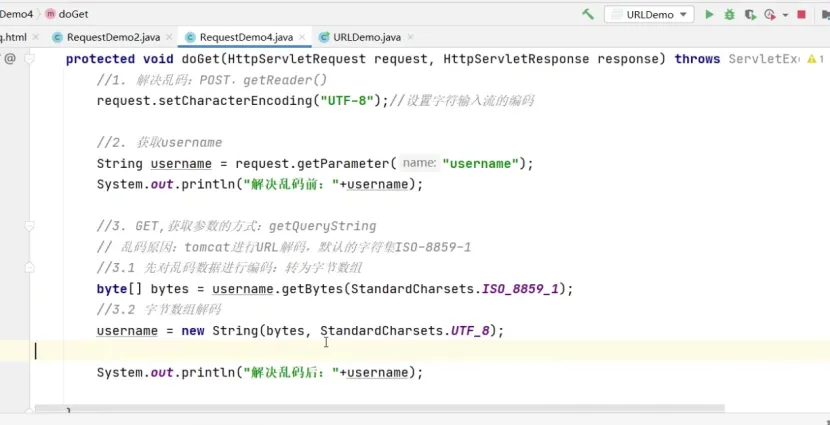Close the partially visible .html tab
This screenshot has width=830, height=425.
click(x=36, y=37)
